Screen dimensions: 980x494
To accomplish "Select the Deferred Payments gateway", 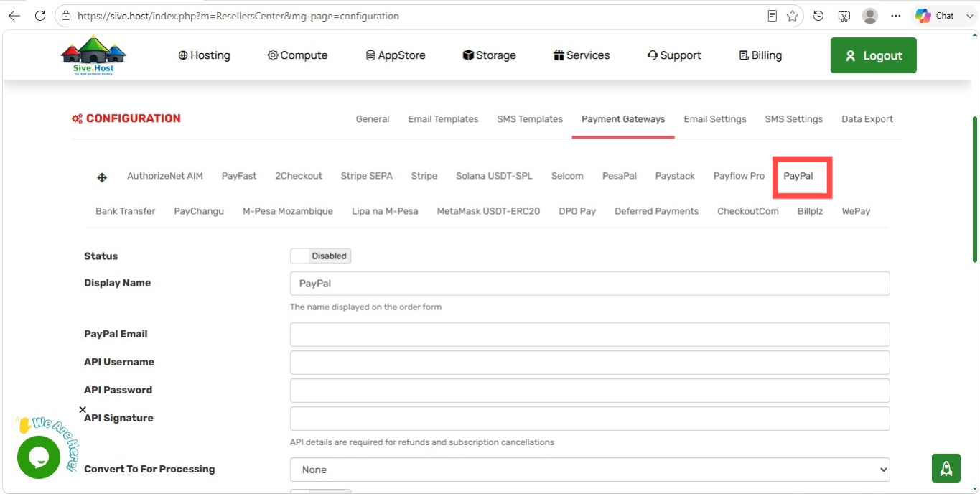I will click(656, 211).
